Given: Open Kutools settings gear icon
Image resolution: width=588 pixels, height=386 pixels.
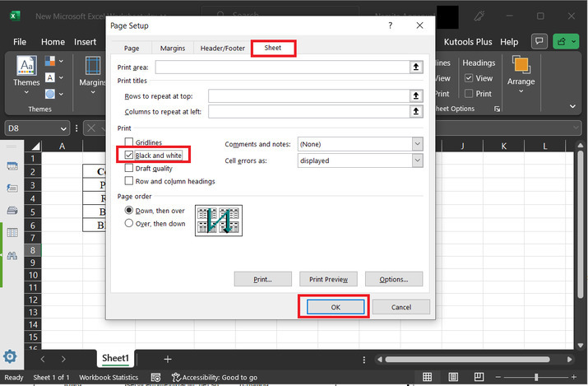Looking at the screenshot, I should [10, 356].
